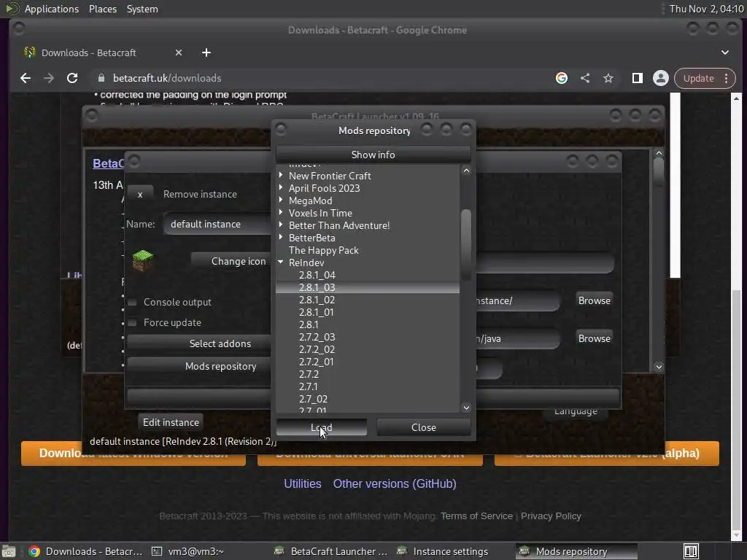Click launcher changelog scroll down arrow

pos(659,367)
